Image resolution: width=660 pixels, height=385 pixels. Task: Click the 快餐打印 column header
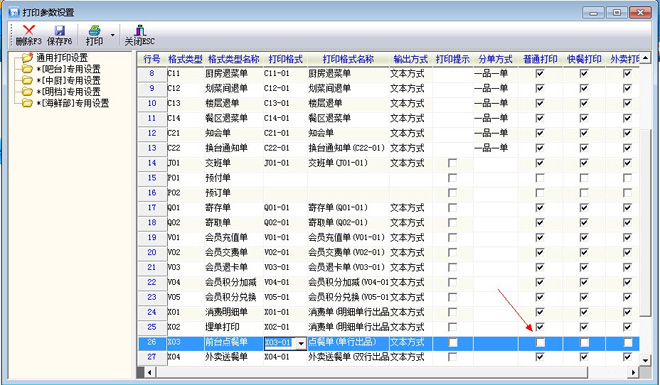point(584,59)
